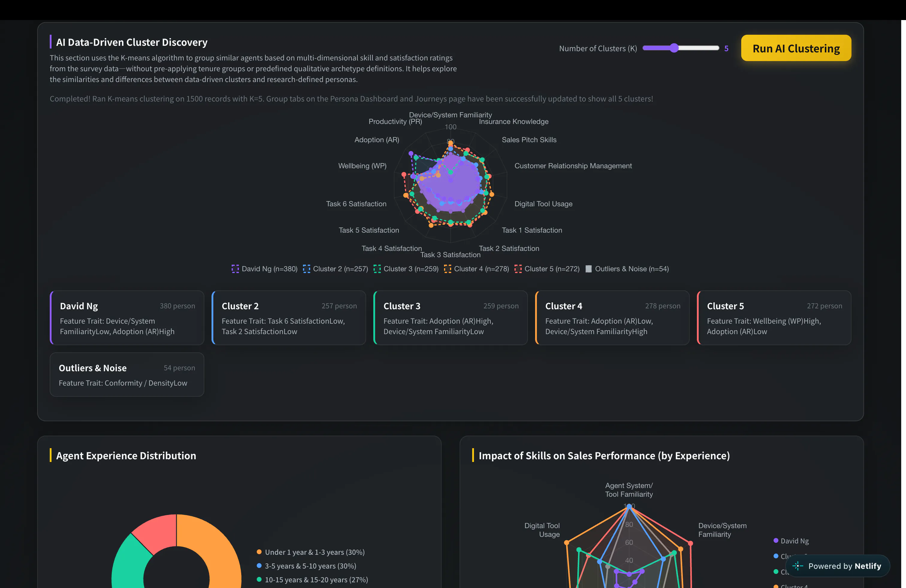Toggle Outliers & Noise (n=54) legend entry
This screenshot has height=588, width=906.
[626, 269]
